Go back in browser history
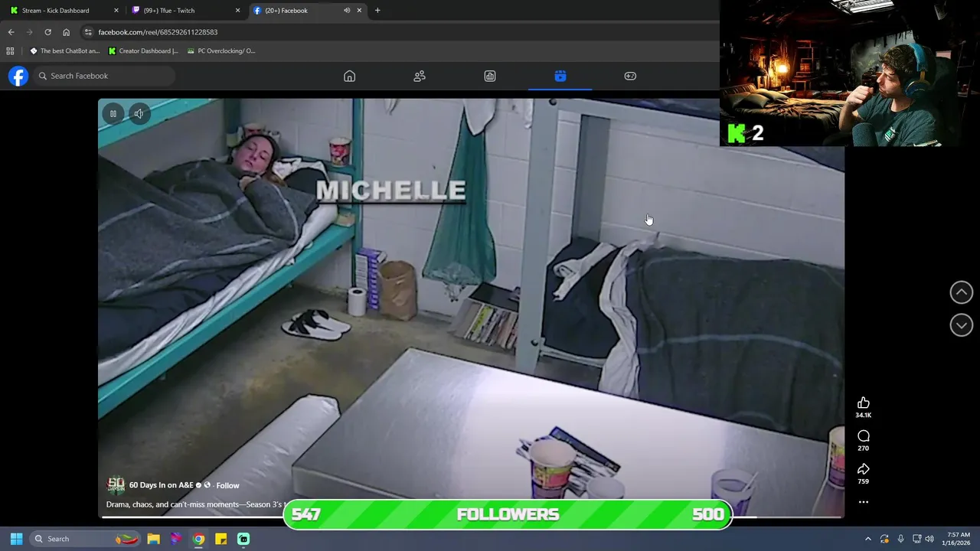Image resolution: width=980 pixels, height=551 pixels. 11,32
